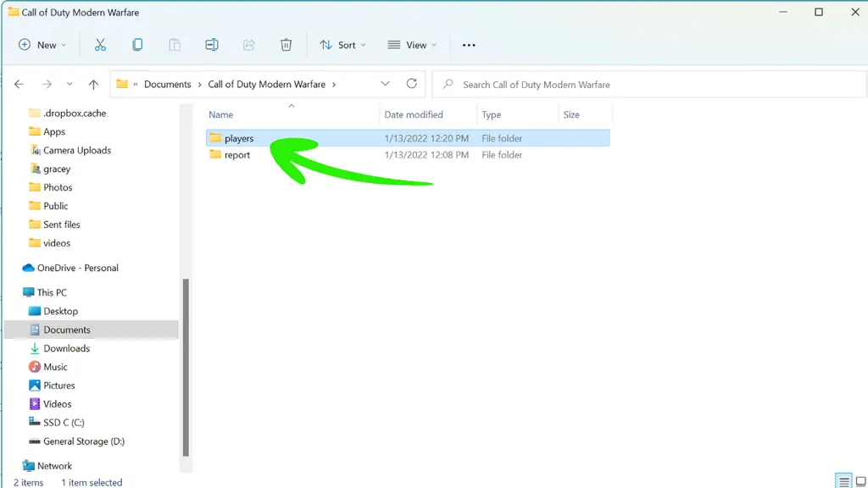Open the See more ellipsis menu
Screen dimensions: 868x488
pos(469,45)
